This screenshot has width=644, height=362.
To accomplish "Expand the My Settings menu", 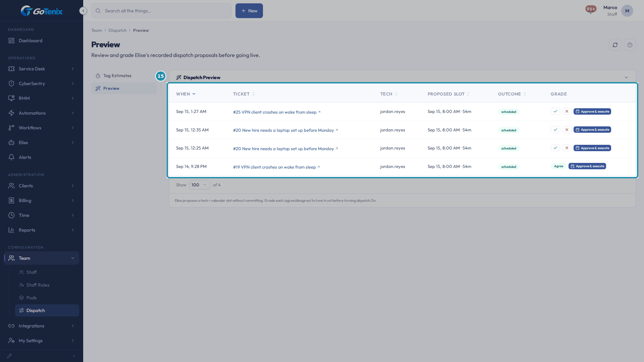I will pos(42,341).
